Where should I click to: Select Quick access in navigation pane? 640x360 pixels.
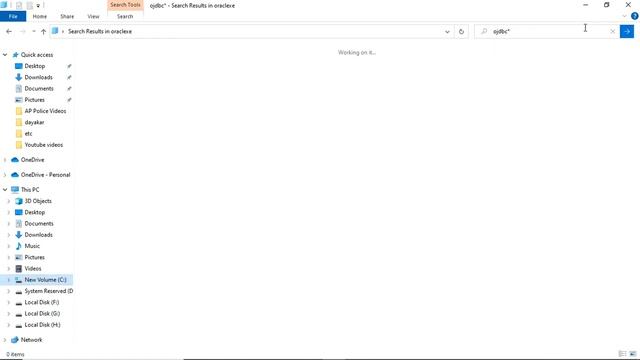tap(37, 55)
